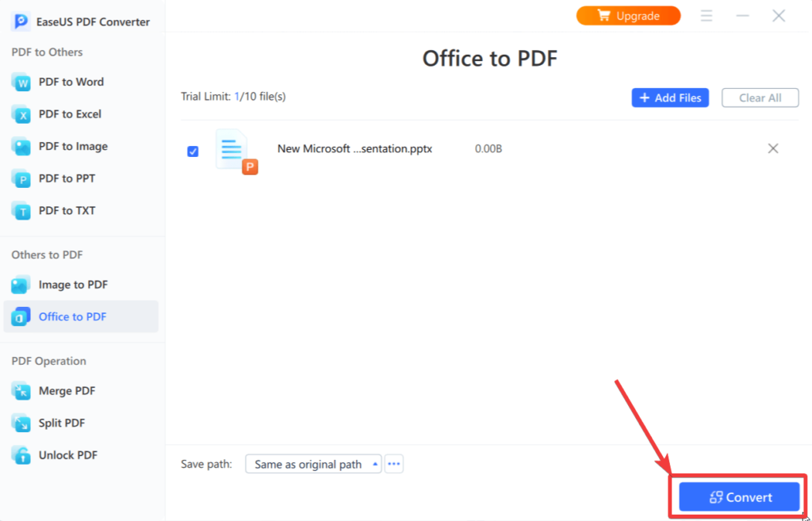The width and height of the screenshot is (812, 521).
Task: Click the Save path: label
Action: point(207,464)
